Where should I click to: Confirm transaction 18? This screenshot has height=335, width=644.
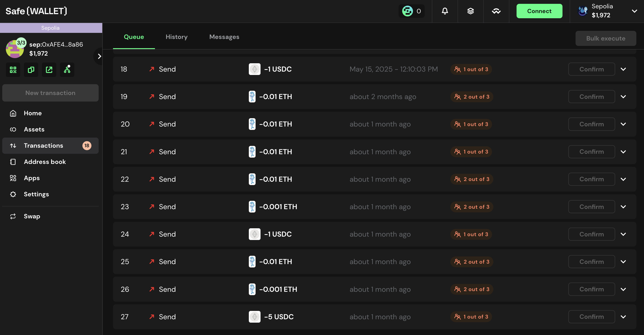592,69
